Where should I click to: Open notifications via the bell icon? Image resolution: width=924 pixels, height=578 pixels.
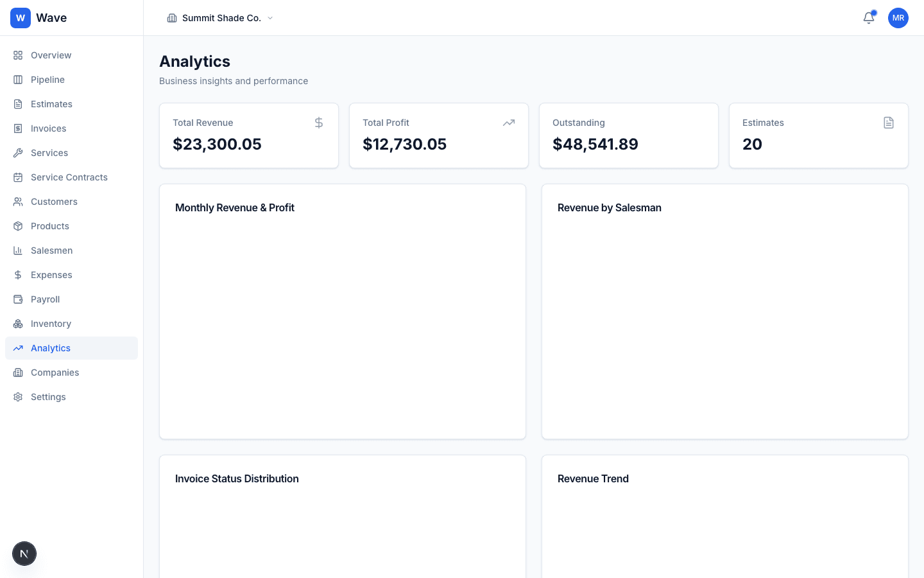[x=869, y=18]
